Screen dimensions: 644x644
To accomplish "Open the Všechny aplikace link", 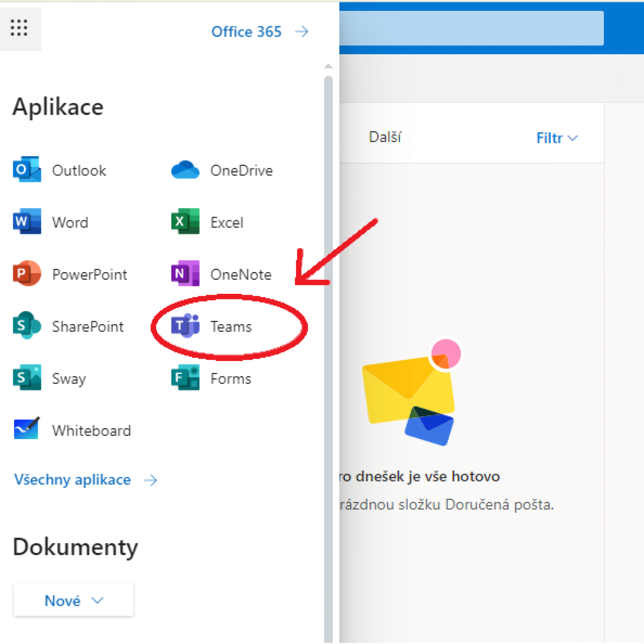I will pos(72,480).
